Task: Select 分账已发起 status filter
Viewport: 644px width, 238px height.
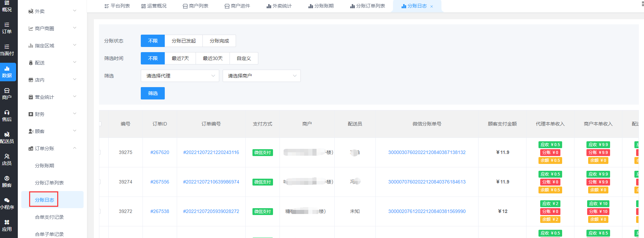Action: (184, 41)
